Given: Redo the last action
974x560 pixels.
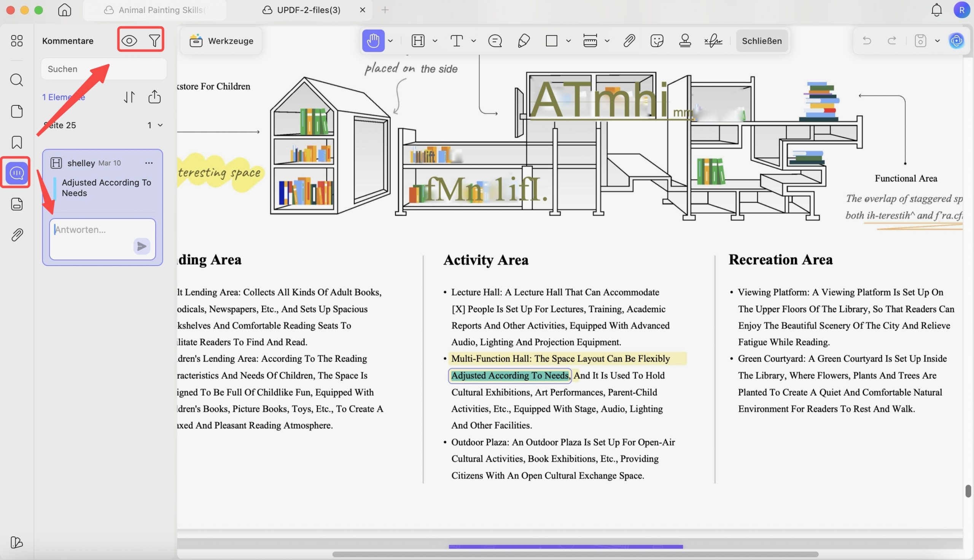Looking at the screenshot, I should (892, 40).
